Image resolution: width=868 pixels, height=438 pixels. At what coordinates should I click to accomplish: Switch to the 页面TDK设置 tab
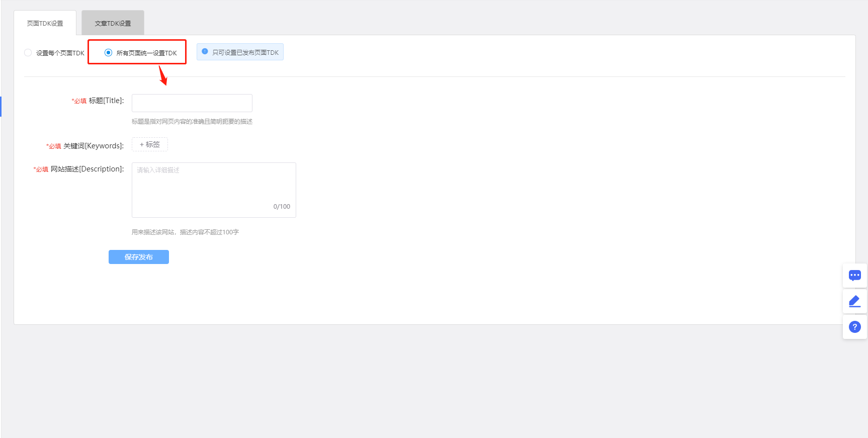pos(45,24)
